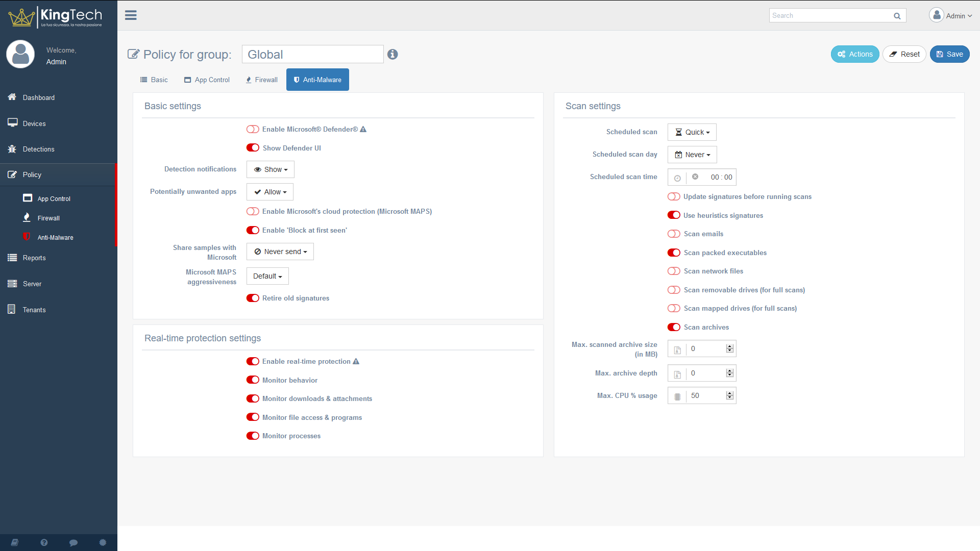Click the warning icon beside Enable Microsoft Defender
Screen dimensions: 980x551
click(363, 130)
